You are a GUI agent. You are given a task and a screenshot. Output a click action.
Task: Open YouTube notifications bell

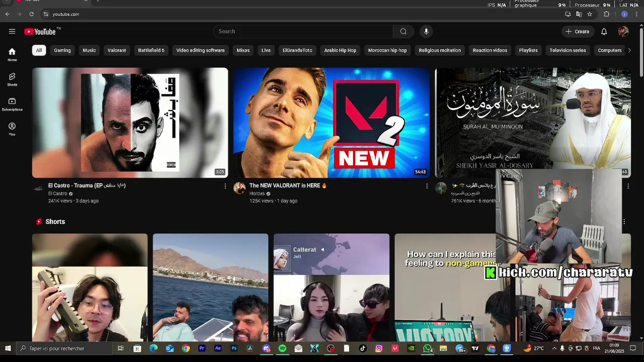(604, 31)
